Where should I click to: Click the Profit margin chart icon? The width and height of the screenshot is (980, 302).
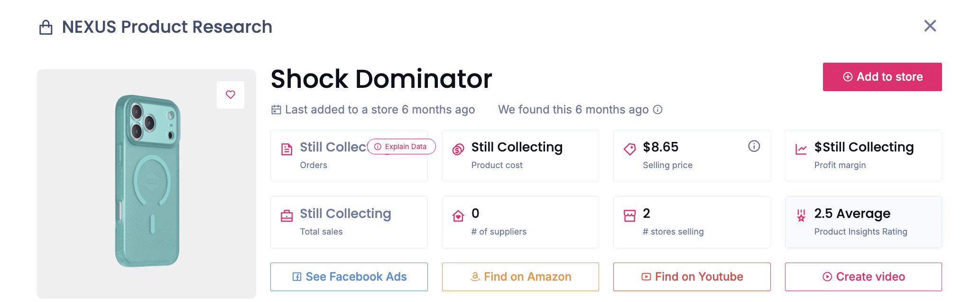[x=801, y=150]
